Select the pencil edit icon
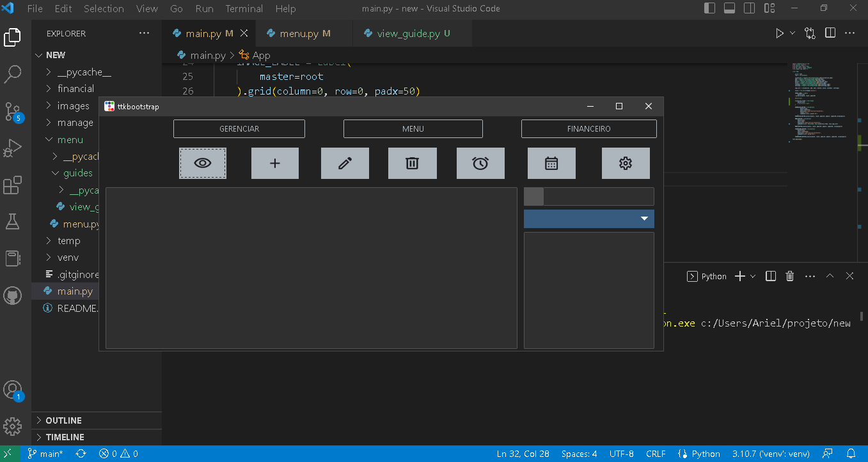Viewport: 868px width, 462px height. coord(345,163)
